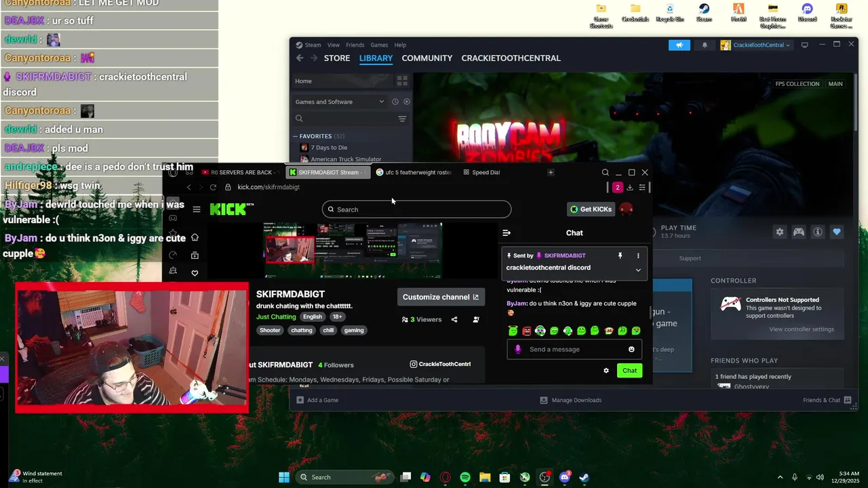Open View controller settings link
Screen dimensions: 868x488
802,329
